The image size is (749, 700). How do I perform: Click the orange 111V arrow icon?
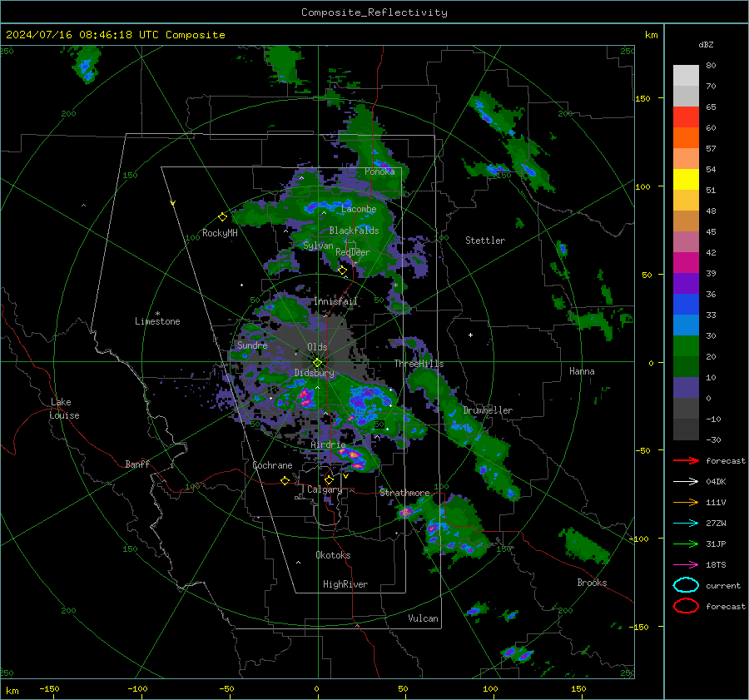click(686, 502)
